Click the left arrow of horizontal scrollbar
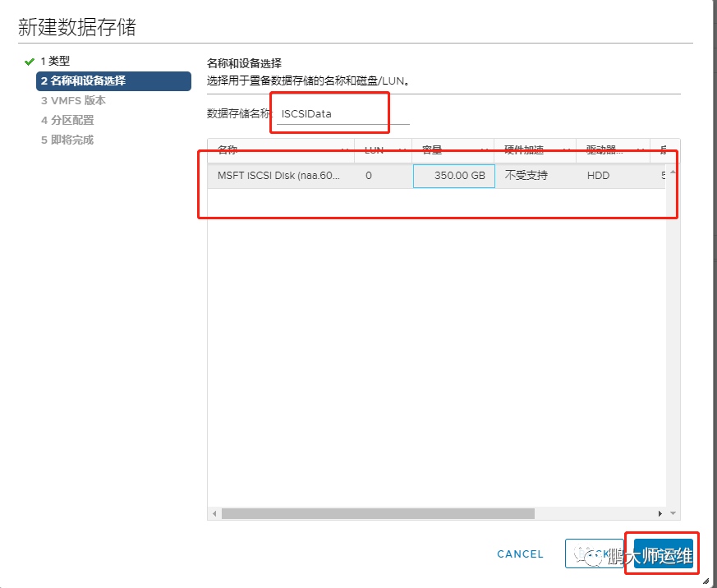Image resolution: width=717 pixels, height=588 pixels. (x=214, y=513)
